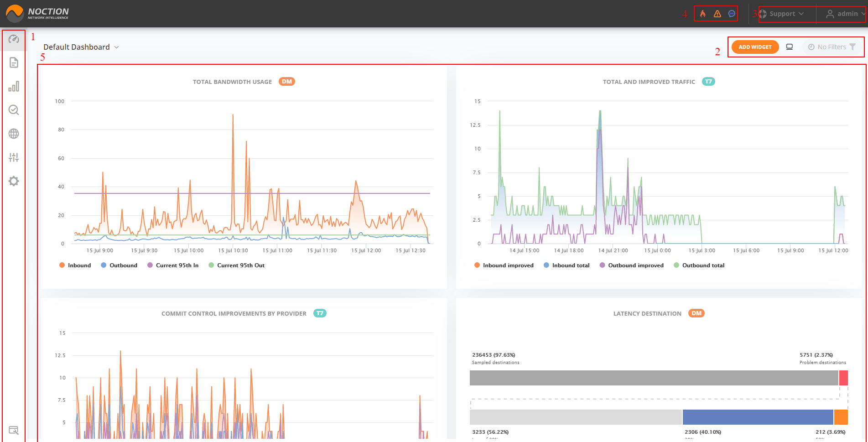
Task: Click the laptop display mode icon
Action: tap(790, 47)
